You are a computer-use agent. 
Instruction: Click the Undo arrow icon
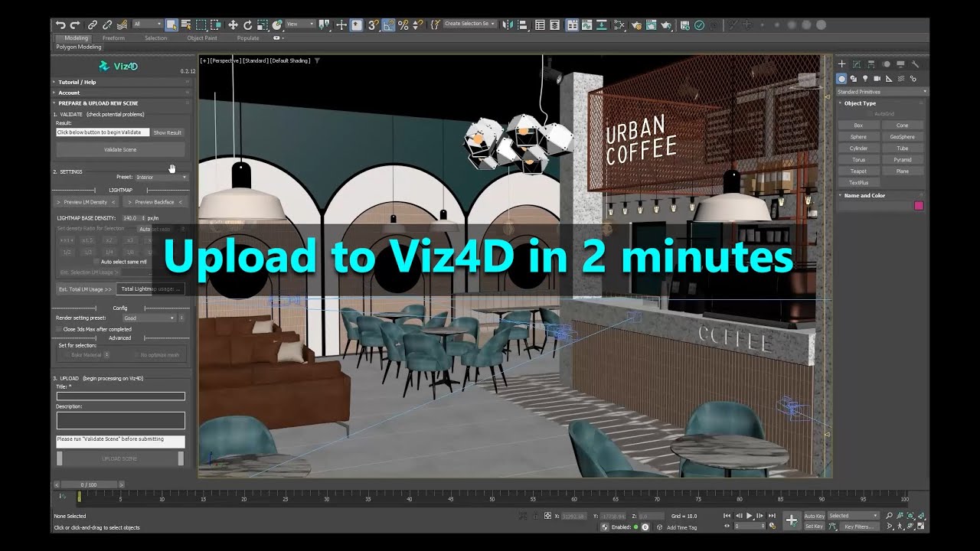(x=60, y=24)
